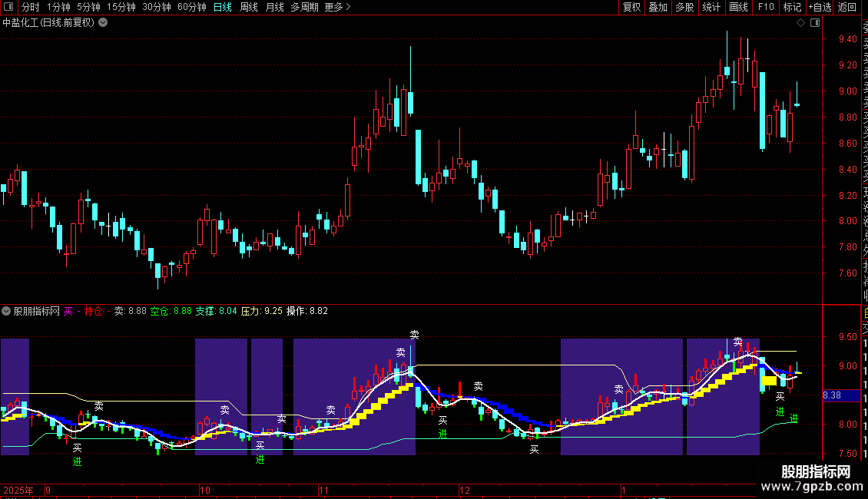Click the 支撑: 8.04 indicator value

point(216,311)
